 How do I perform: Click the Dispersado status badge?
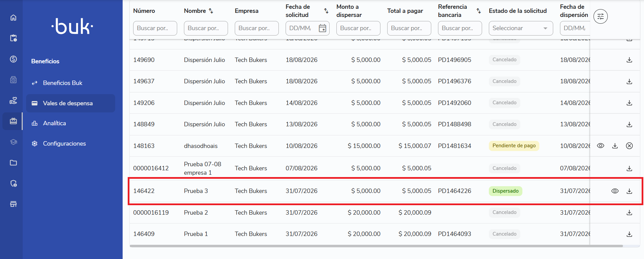[505, 191]
